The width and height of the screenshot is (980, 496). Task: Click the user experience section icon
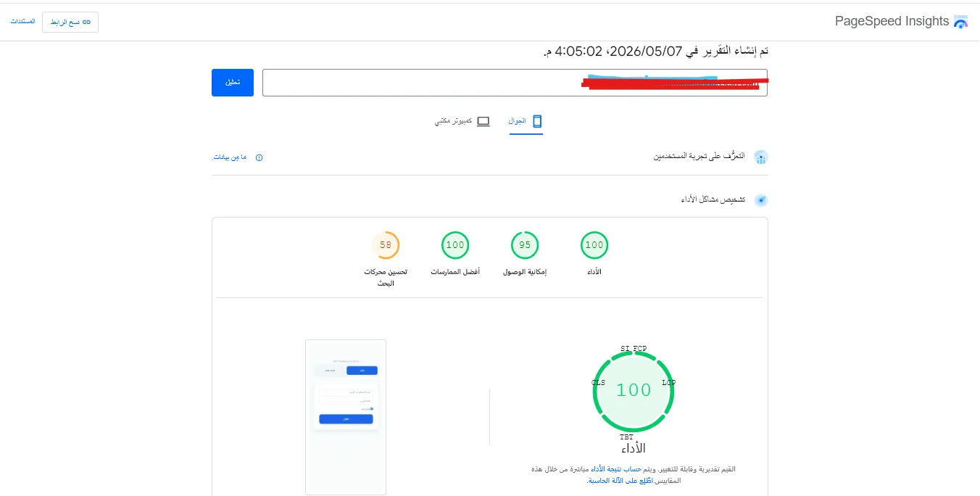coord(760,157)
